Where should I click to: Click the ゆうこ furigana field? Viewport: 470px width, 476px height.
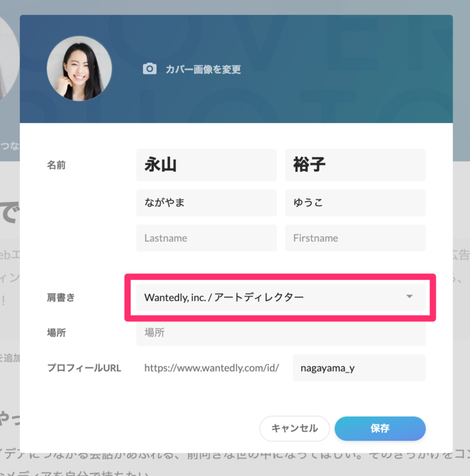pyautogui.click(x=355, y=203)
